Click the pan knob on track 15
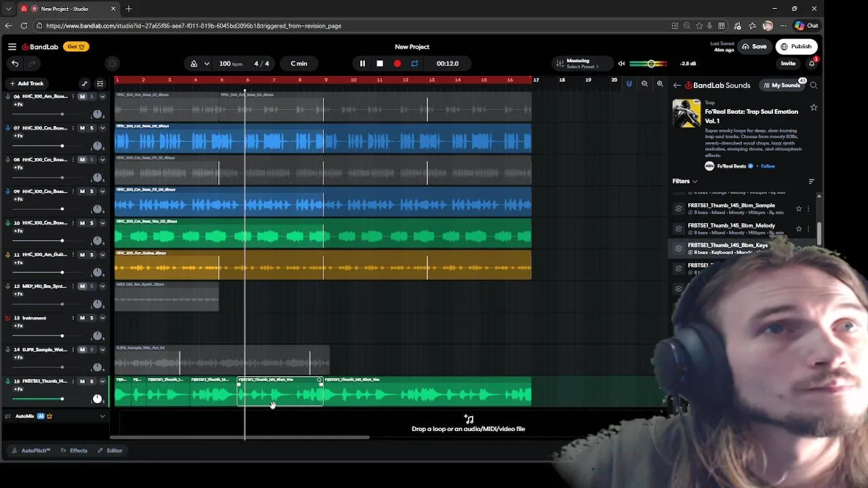 97,399
